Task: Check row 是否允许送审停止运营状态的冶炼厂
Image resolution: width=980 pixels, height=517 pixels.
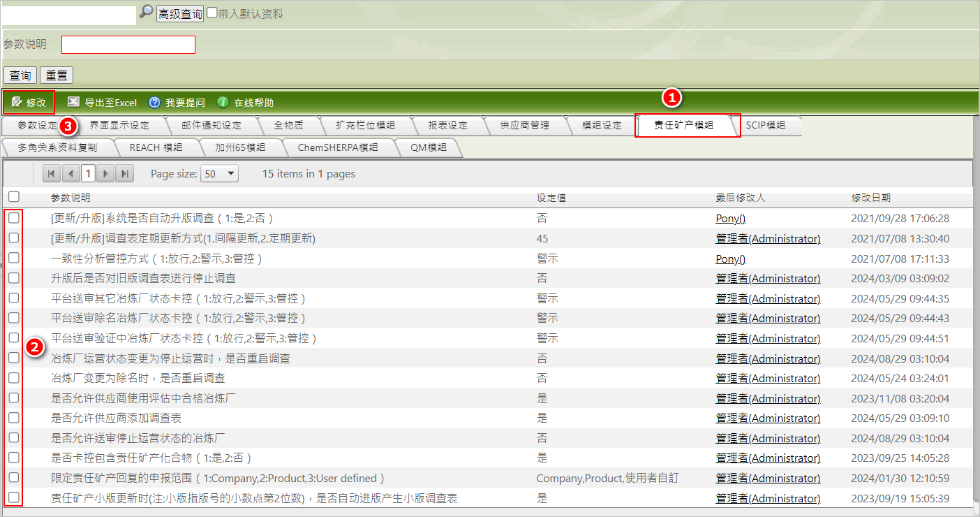Action: coord(13,438)
